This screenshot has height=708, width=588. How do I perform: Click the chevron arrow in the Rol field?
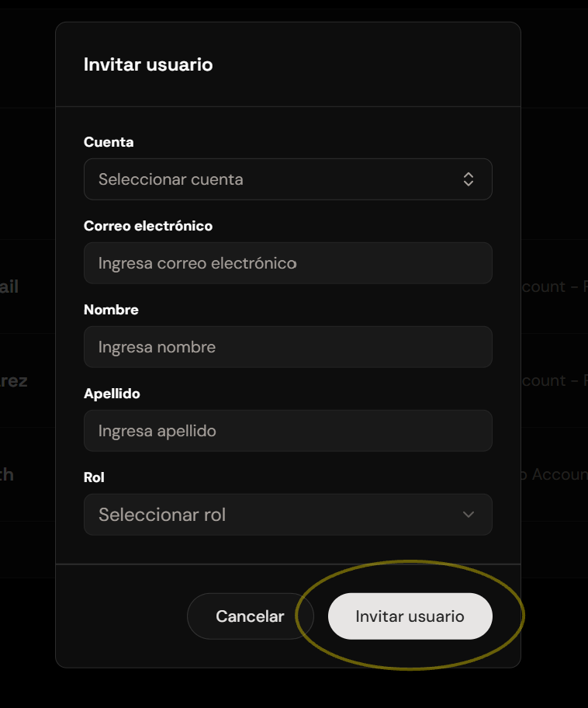point(469,515)
